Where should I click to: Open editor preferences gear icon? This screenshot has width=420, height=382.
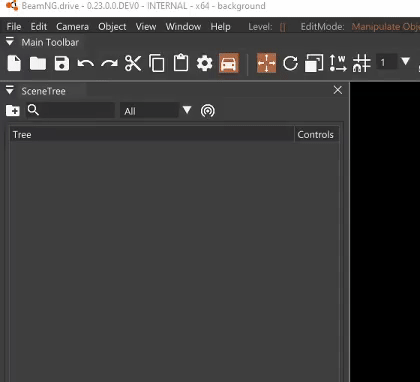click(x=204, y=63)
